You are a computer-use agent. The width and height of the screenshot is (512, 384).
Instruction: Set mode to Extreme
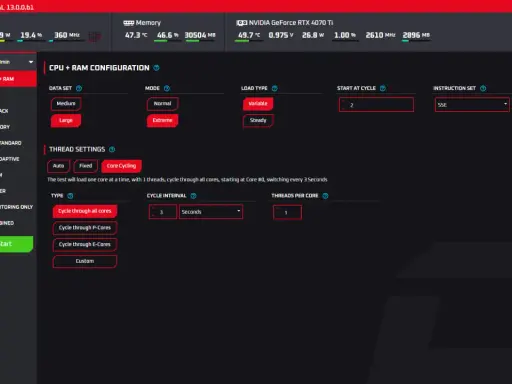[x=162, y=120]
